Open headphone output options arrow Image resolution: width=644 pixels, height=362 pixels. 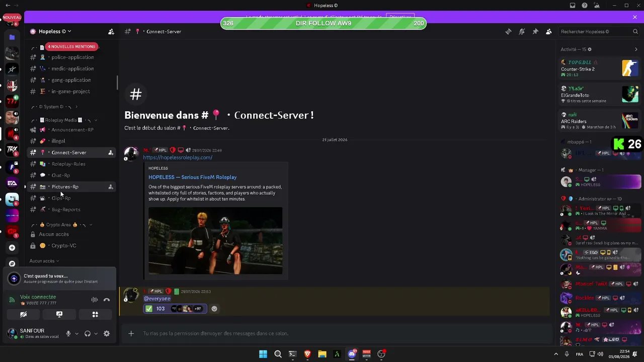point(96,333)
